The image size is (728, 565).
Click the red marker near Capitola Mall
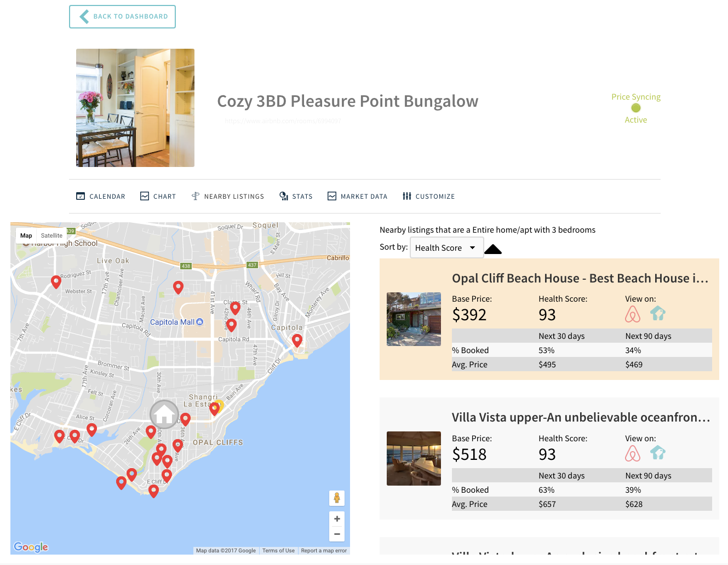point(231,323)
